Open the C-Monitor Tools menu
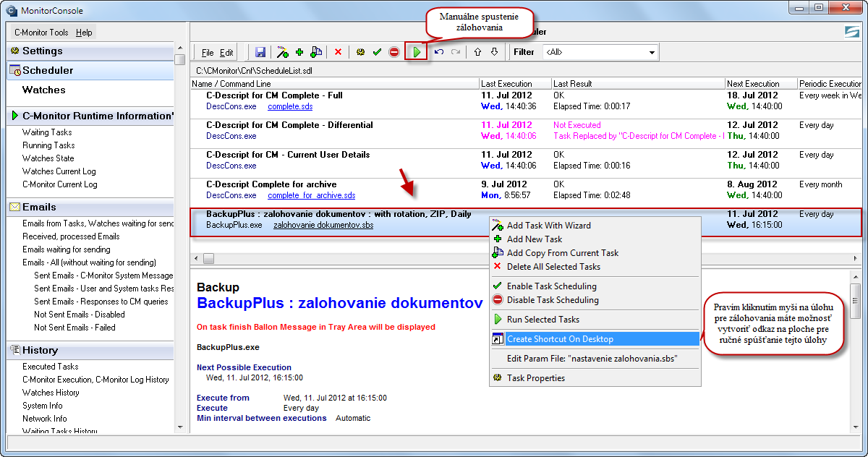The image size is (868, 457). [x=41, y=33]
